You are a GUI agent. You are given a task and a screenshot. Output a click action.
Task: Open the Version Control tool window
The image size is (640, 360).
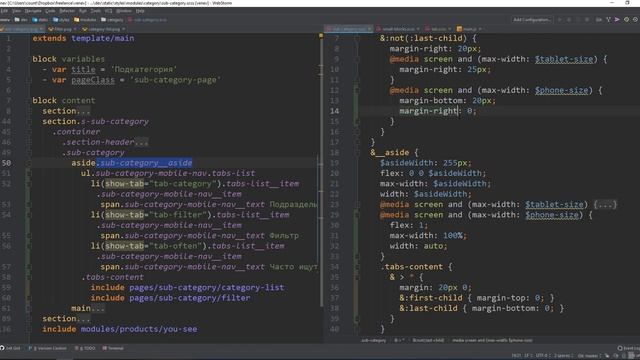click(48, 348)
